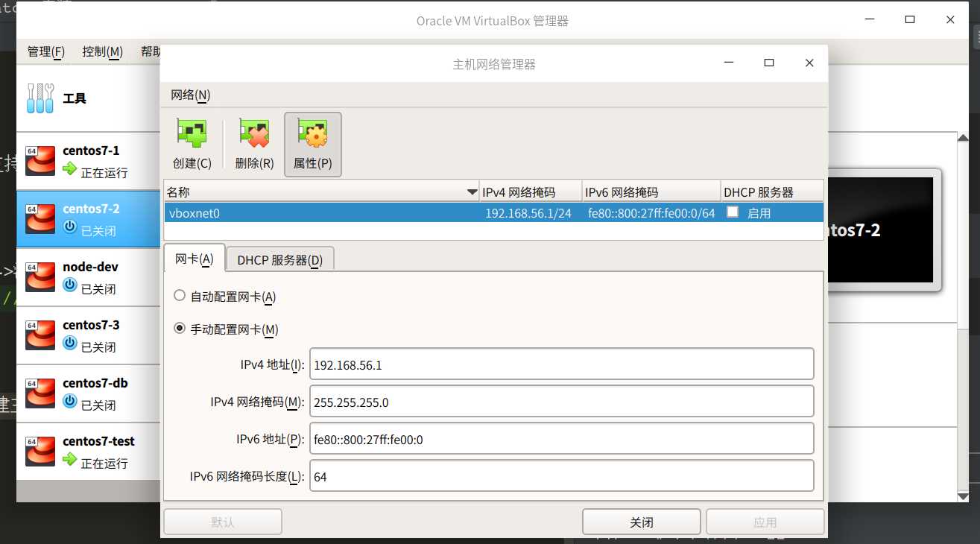Click the centos7-test VM name text
Image resolution: width=980 pixels, height=544 pixels.
(98, 441)
